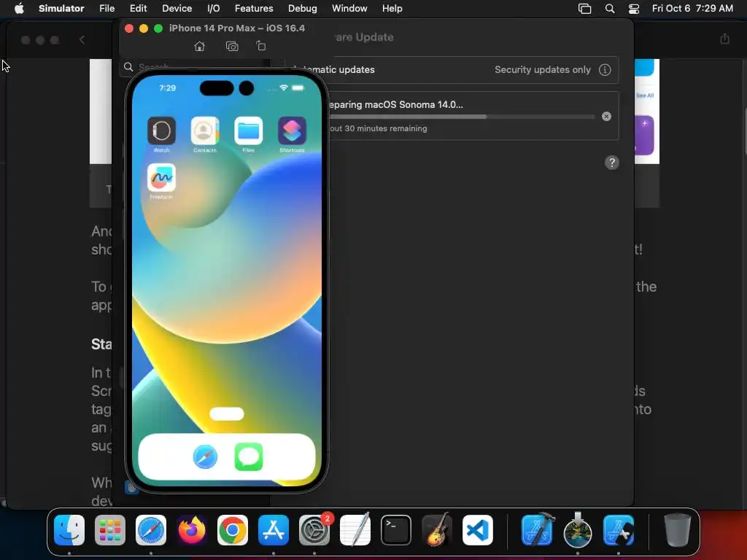Open the Edit menu
The width and height of the screenshot is (747, 560).
click(x=138, y=9)
